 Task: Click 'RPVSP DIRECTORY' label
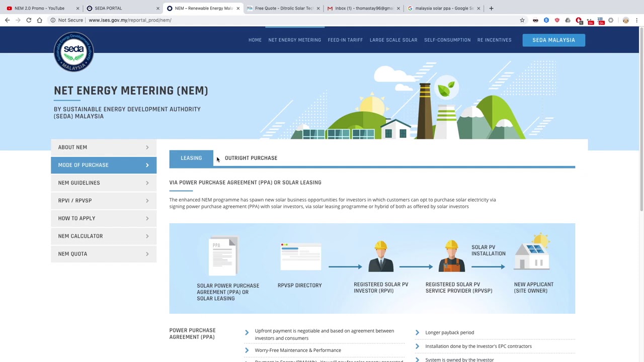[300, 286]
